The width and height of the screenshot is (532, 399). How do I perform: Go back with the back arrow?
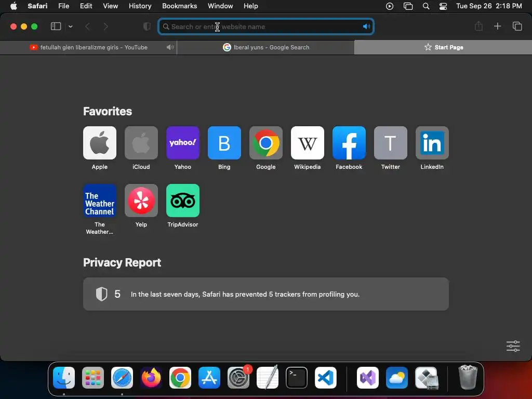[x=87, y=26]
